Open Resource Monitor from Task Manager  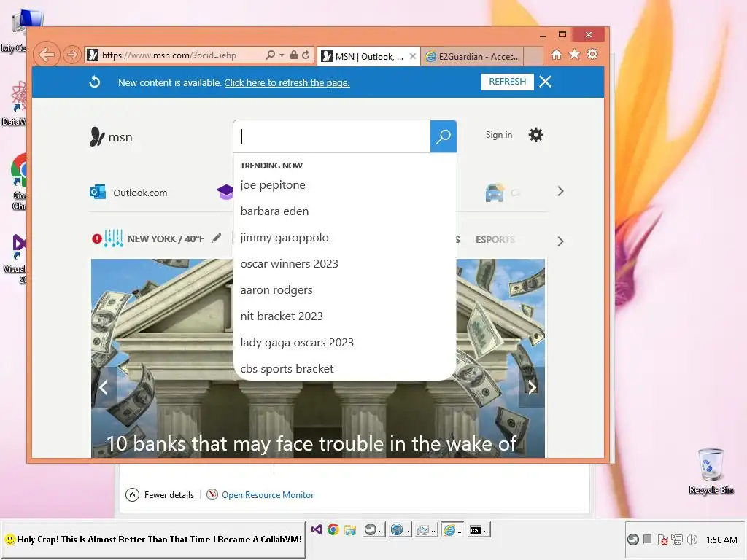pos(260,495)
